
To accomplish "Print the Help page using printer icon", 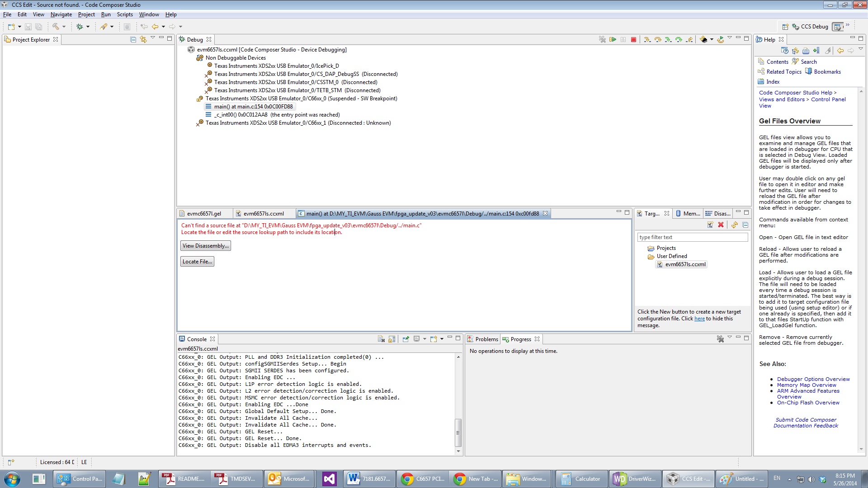I will click(x=806, y=51).
